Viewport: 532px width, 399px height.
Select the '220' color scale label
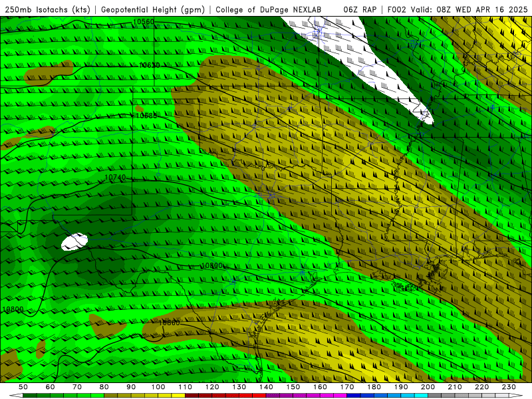pyautogui.click(x=481, y=387)
